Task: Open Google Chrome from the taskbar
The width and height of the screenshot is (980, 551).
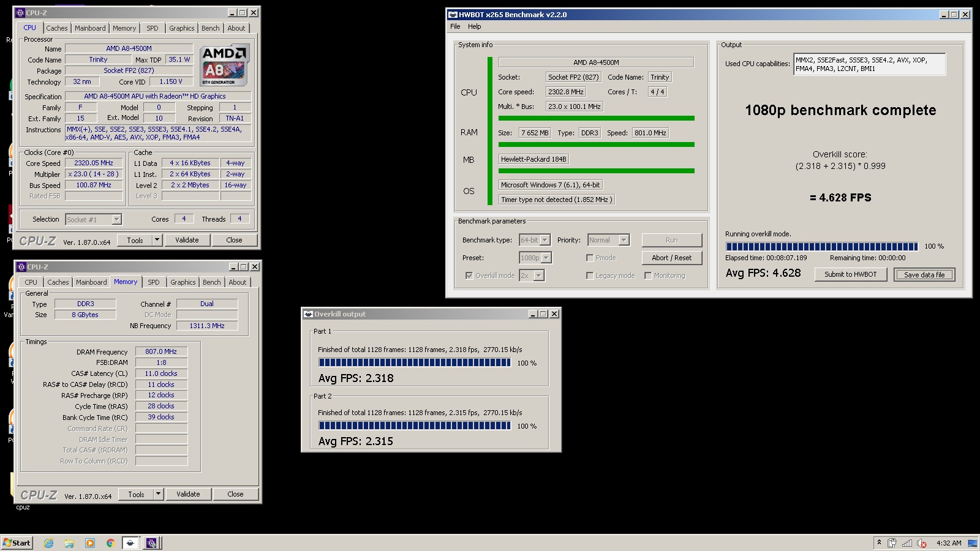Action: coord(110,543)
